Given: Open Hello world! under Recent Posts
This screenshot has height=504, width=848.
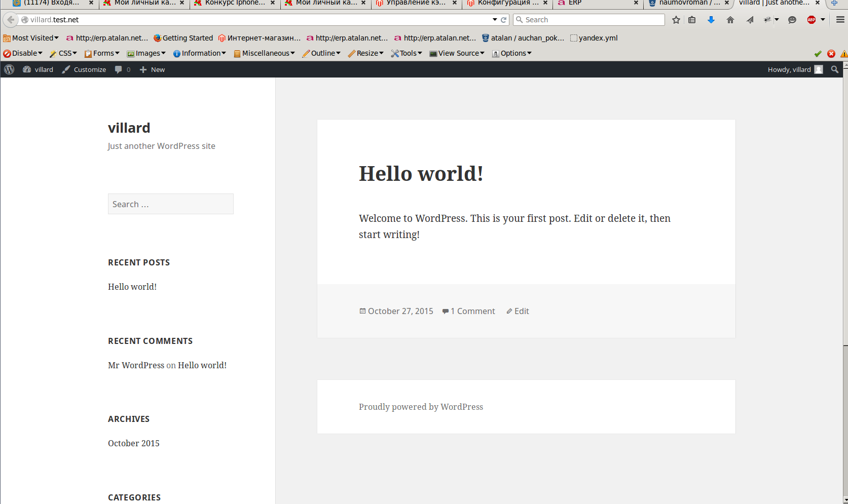Looking at the screenshot, I should click(x=132, y=287).
